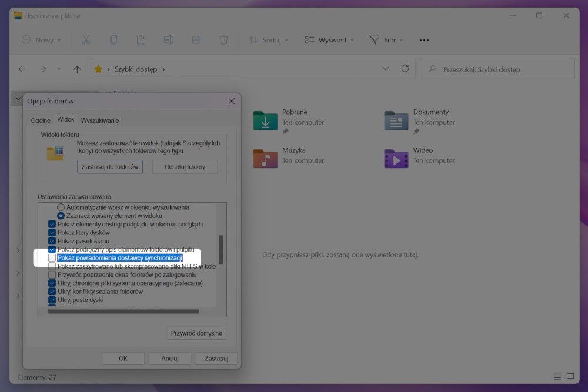The height and width of the screenshot is (392, 588).
Task: Open recent locations chevron beside forward arrow
Action: point(59,69)
